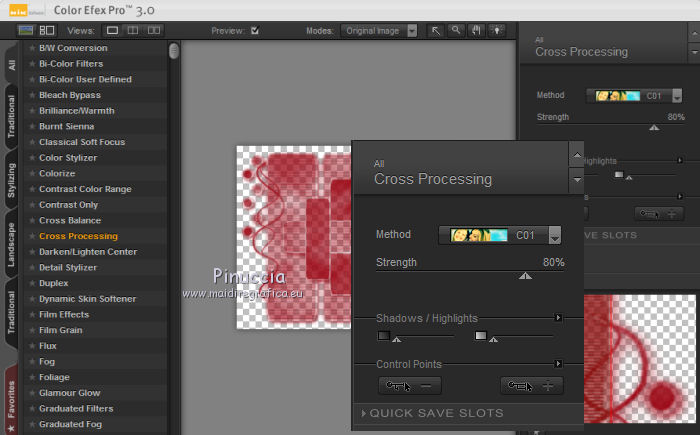
Task: Toggle favorite star for B/W Conversion
Action: 32,48
